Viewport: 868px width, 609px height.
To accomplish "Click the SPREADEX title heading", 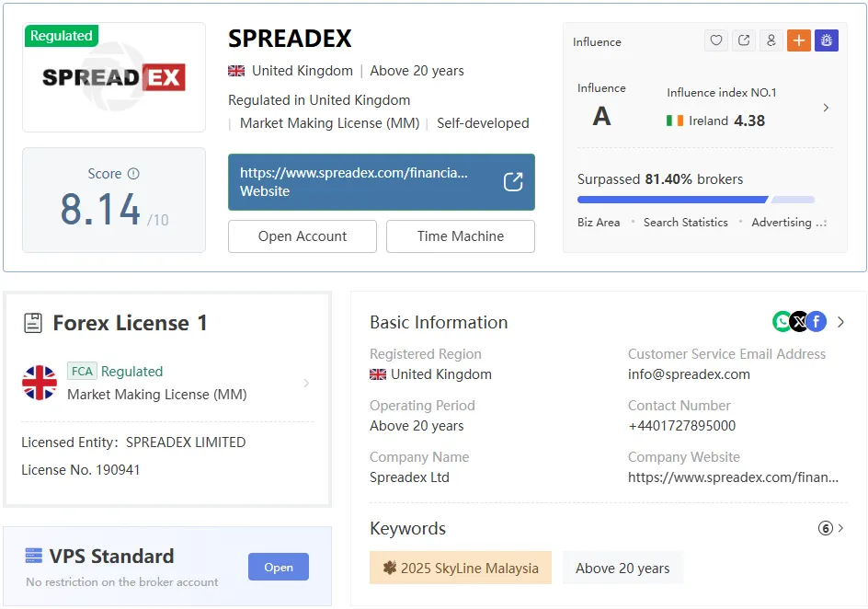I will tap(290, 39).
